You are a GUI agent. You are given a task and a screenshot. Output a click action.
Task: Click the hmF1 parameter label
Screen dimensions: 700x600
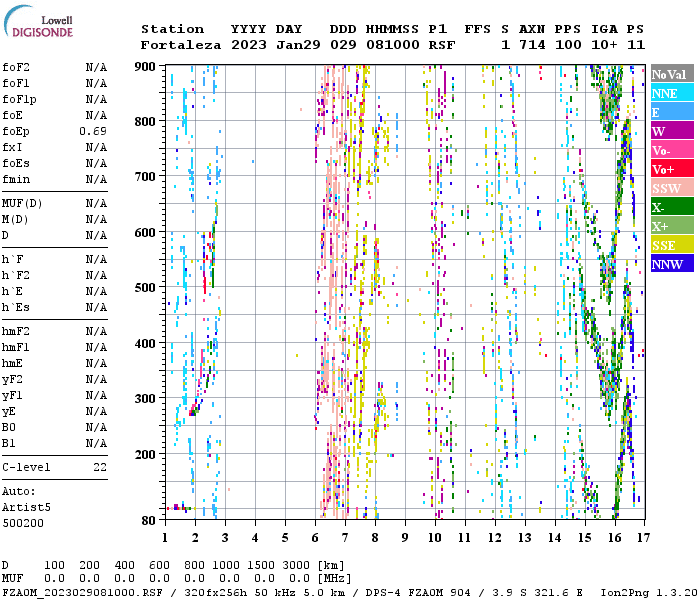pos(16,348)
